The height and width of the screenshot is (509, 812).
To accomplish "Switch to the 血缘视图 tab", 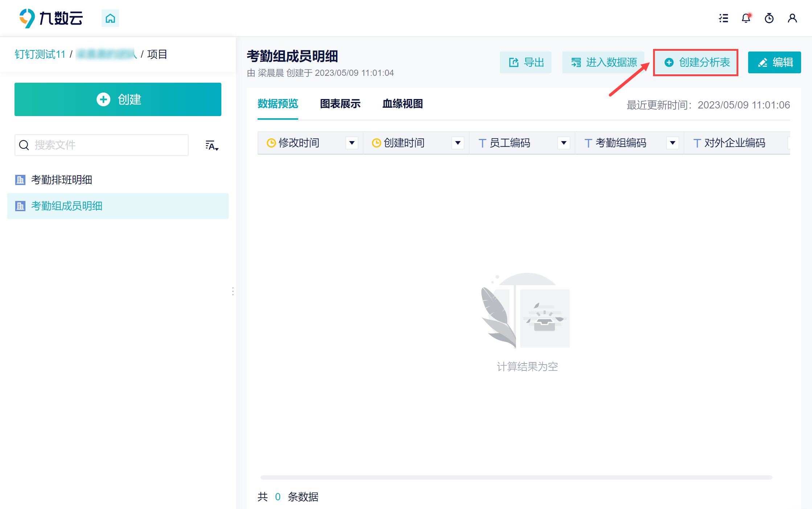I will click(403, 104).
